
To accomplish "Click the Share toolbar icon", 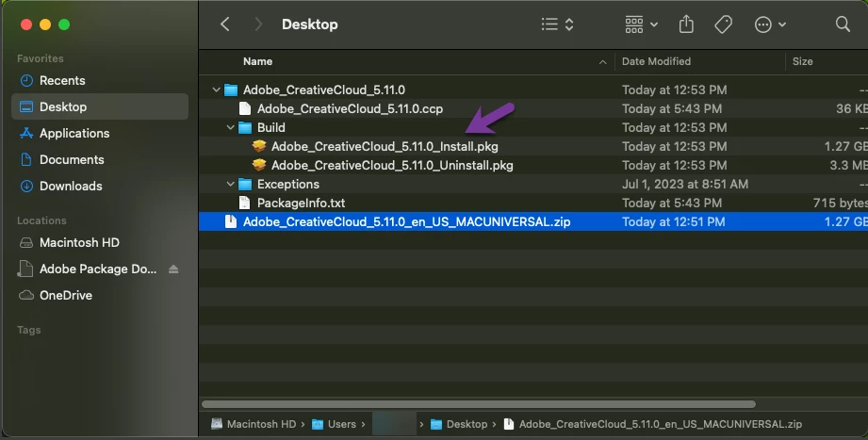I will [x=686, y=24].
